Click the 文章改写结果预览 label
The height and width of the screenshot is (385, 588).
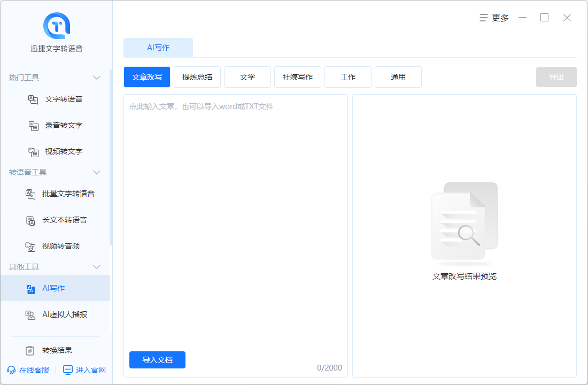pyautogui.click(x=464, y=276)
